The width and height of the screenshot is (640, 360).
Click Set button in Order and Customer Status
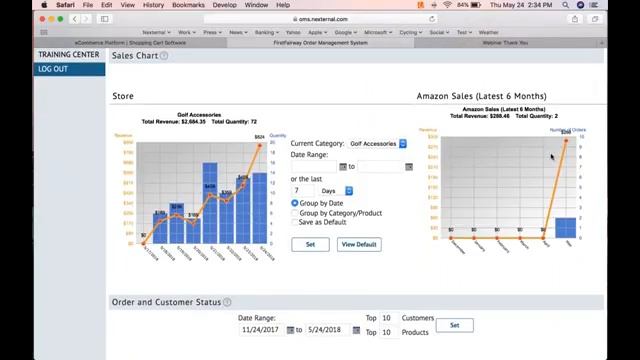454,325
